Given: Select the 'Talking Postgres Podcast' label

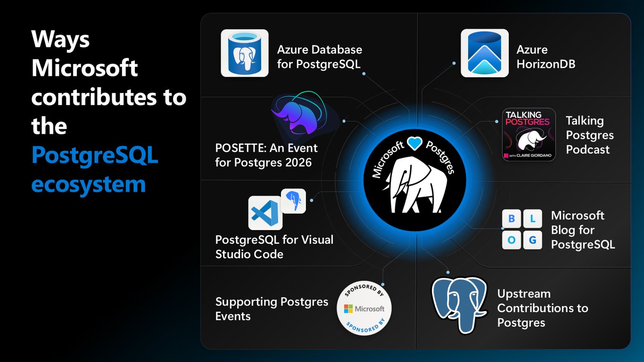Looking at the screenshot, I should pyautogui.click(x=590, y=135).
